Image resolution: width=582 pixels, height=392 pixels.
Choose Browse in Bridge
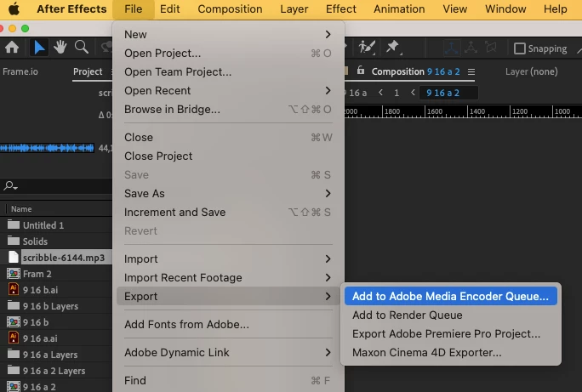(226, 109)
